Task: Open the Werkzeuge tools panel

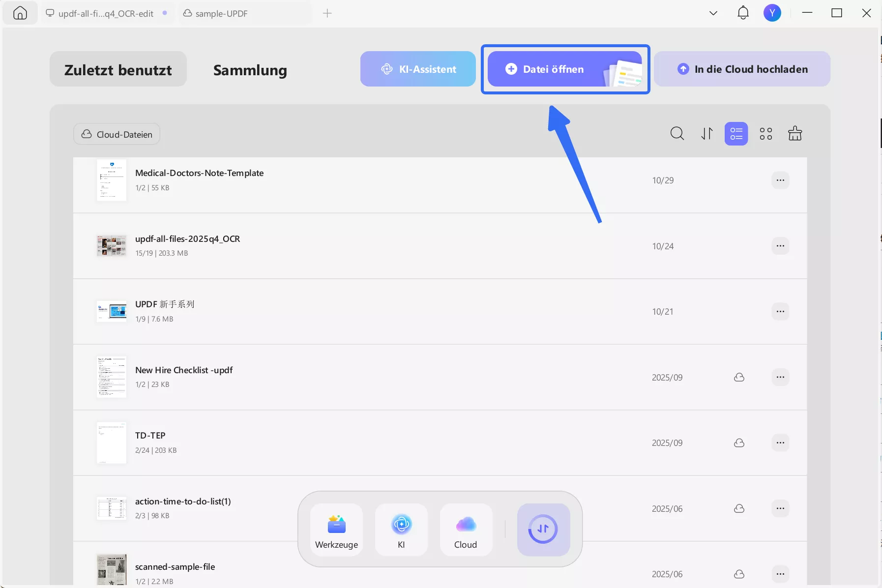Action: tap(337, 530)
